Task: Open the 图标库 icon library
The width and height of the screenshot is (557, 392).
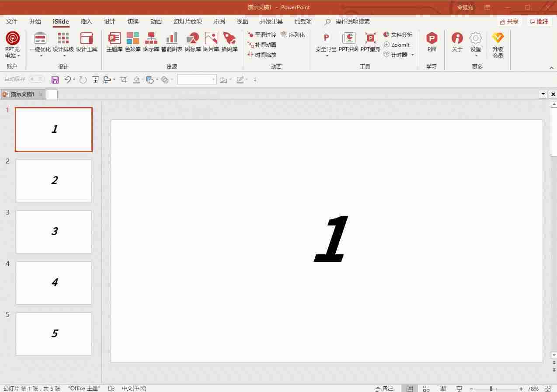Action: pos(192,42)
